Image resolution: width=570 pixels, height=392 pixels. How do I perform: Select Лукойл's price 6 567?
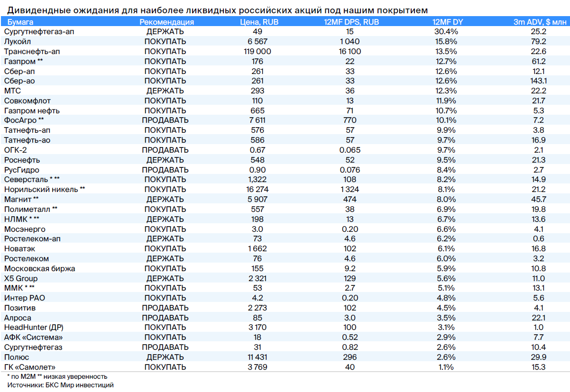pos(257,42)
